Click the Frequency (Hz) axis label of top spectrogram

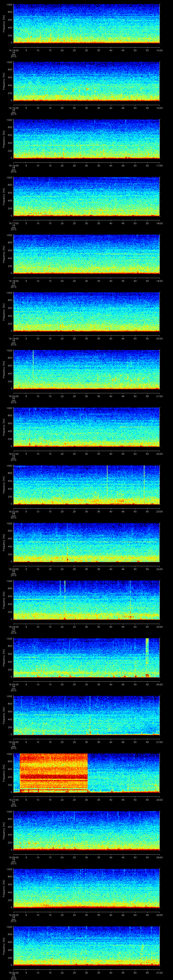click(4, 24)
